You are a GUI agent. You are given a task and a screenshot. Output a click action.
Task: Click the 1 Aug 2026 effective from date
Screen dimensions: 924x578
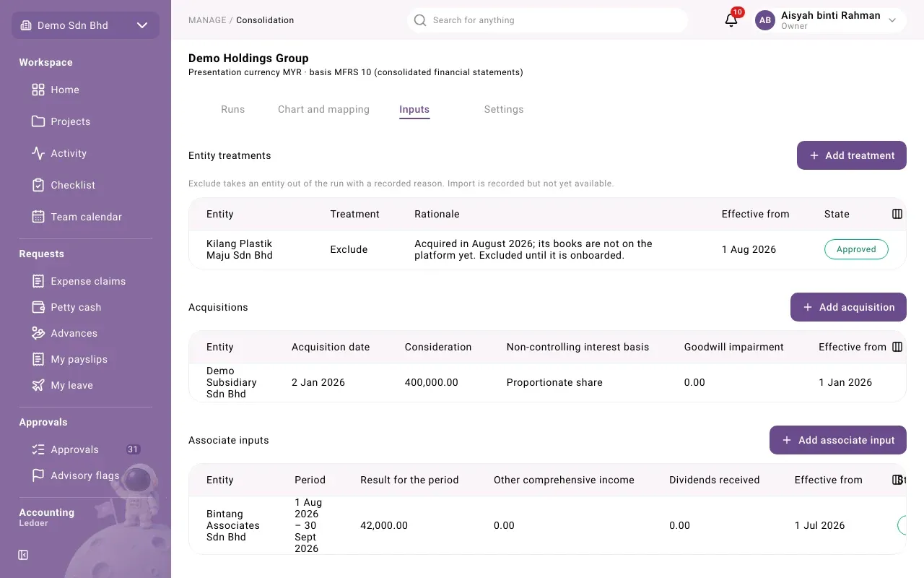click(749, 249)
